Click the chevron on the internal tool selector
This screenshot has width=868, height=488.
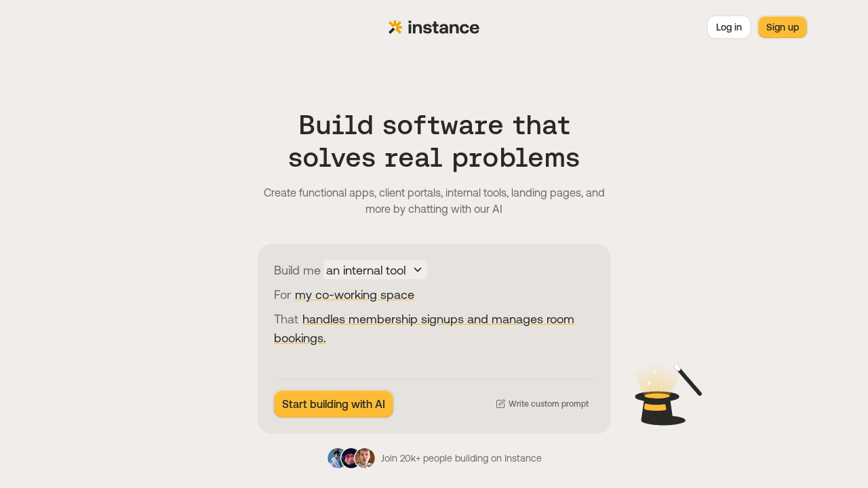pos(418,270)
